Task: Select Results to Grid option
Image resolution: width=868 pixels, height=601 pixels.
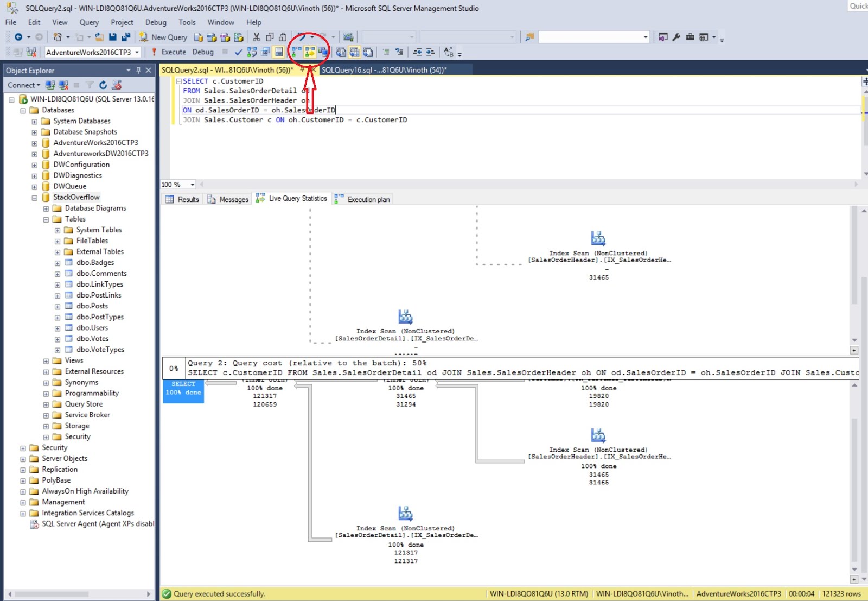Action: [354, 52]
